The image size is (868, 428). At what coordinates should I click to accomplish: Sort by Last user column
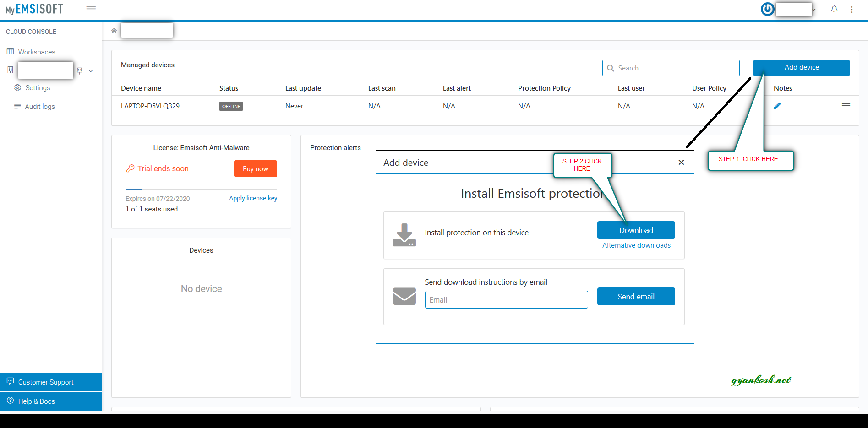coord(631,88)
